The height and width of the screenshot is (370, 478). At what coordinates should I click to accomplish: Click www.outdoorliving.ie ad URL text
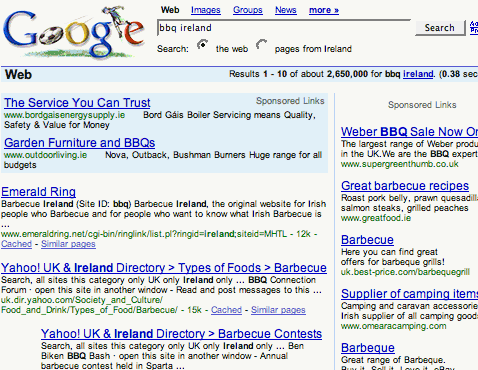[46, 155]
